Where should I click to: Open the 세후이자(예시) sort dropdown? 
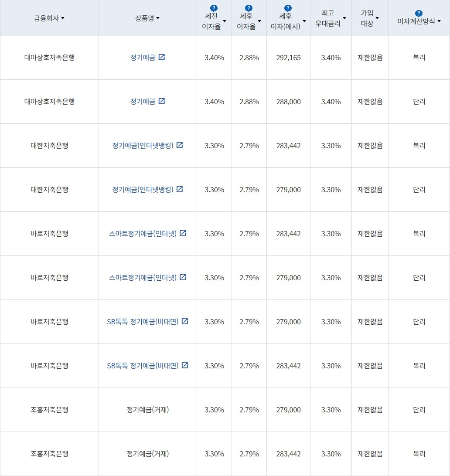pos(304,20)
